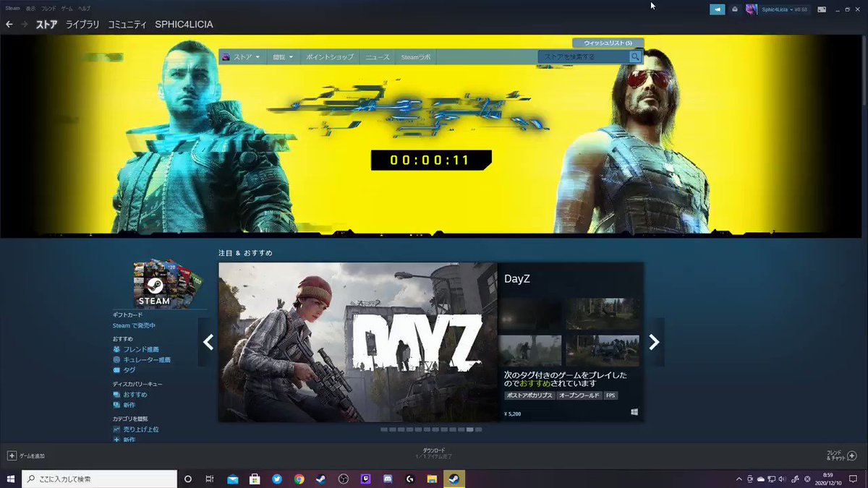Open the 表示 menu
The width and height of the screenshot is (868, 488).
[x=30, y=8]
